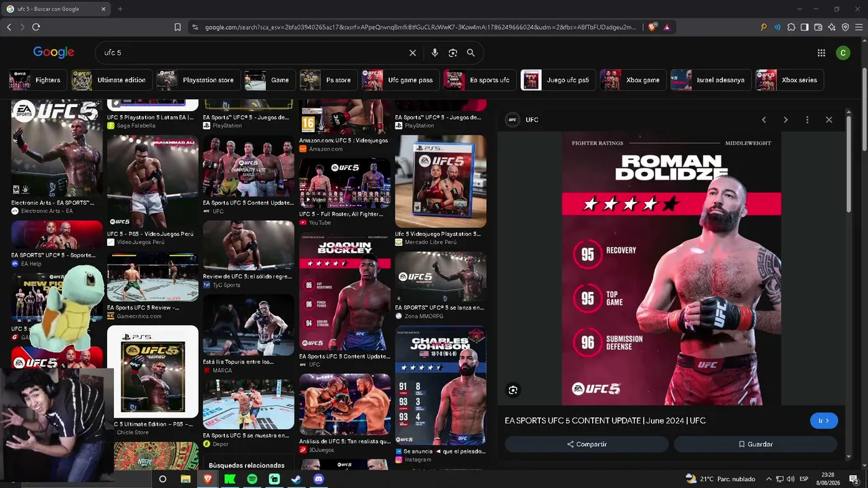This screenshot has width=868, height=488.
Task: Go back using the browser back arrow
Action: point(9,27)
